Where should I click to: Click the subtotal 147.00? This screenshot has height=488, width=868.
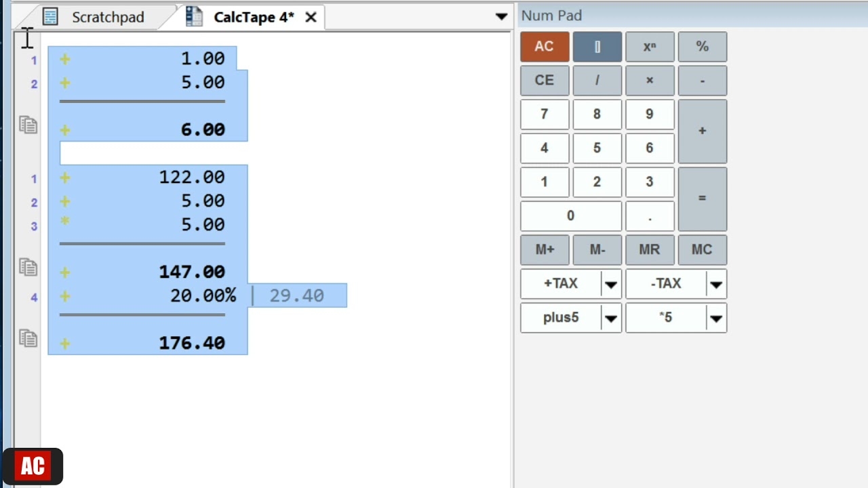tap(192, 272)
